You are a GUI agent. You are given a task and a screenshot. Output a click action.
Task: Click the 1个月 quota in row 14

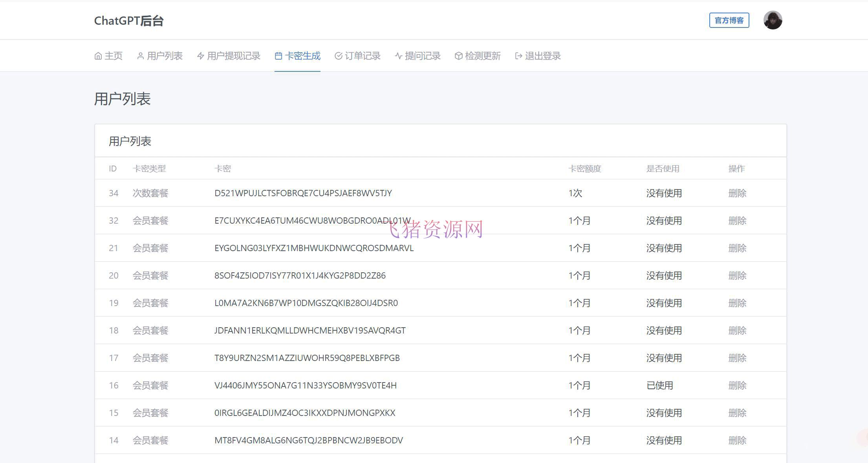click(579, 440)
